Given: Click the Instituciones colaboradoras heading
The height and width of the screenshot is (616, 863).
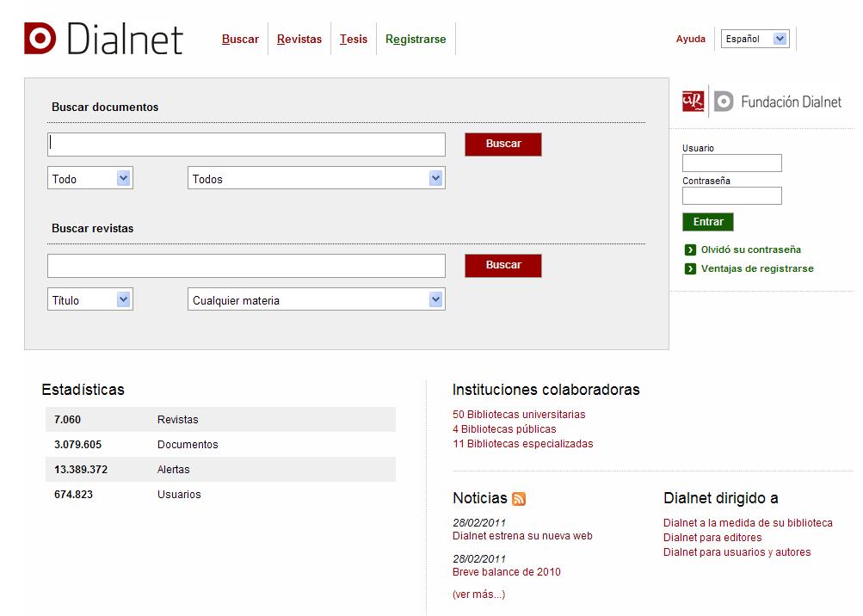Looking at the screenshot, I should tap(546, 390).
